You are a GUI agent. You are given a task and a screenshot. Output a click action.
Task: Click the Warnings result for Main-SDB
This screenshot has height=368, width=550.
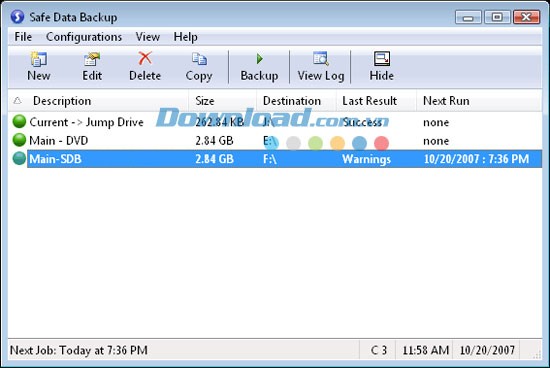coord(367,159)
